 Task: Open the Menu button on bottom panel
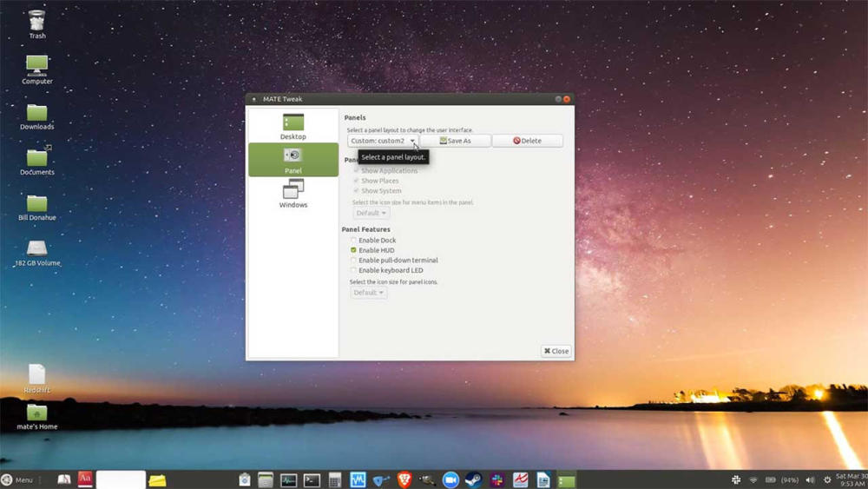17,479
